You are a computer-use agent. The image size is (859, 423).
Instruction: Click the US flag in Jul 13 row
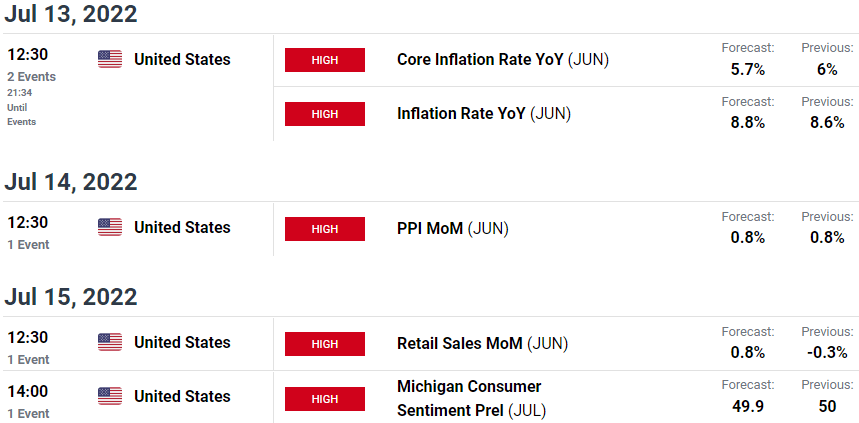[x=110, y=59]
